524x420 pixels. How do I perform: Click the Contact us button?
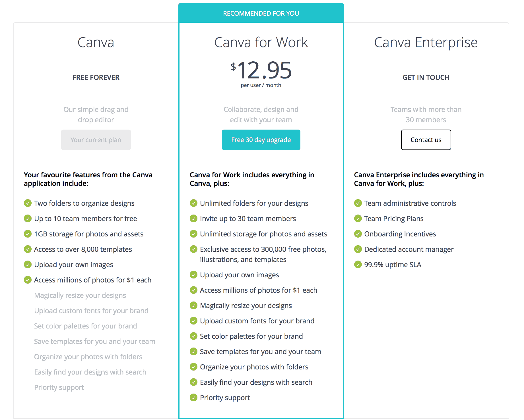coord(426,140)
